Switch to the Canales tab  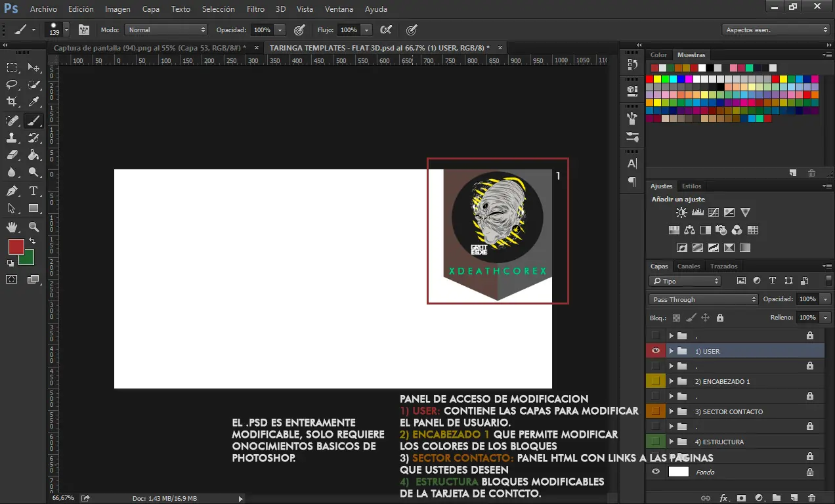click(x=689, y=266)
